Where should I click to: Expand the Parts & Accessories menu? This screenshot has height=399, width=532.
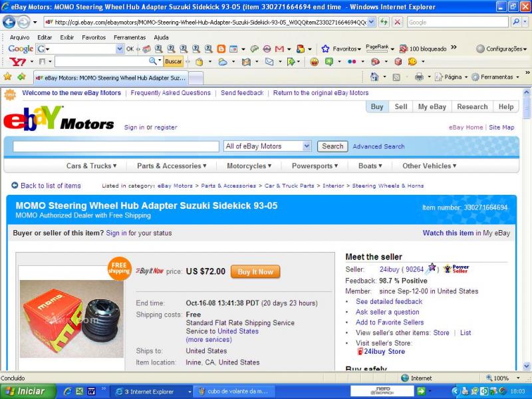pos(172,166)
